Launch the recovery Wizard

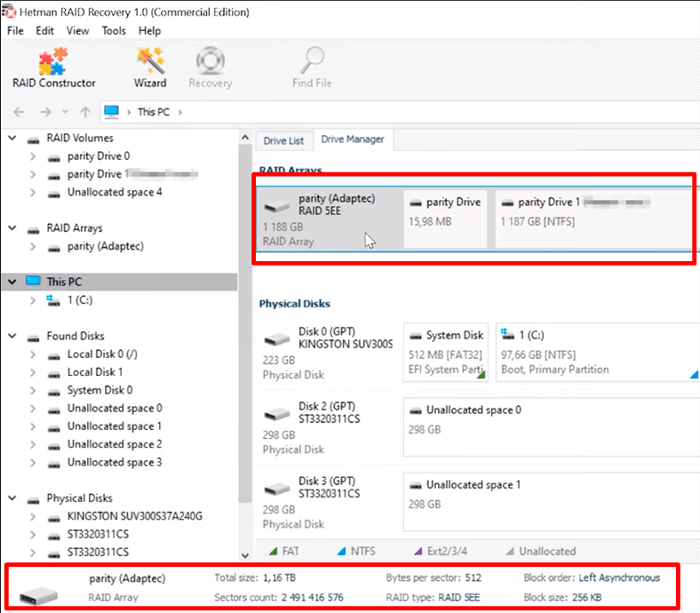150,68
